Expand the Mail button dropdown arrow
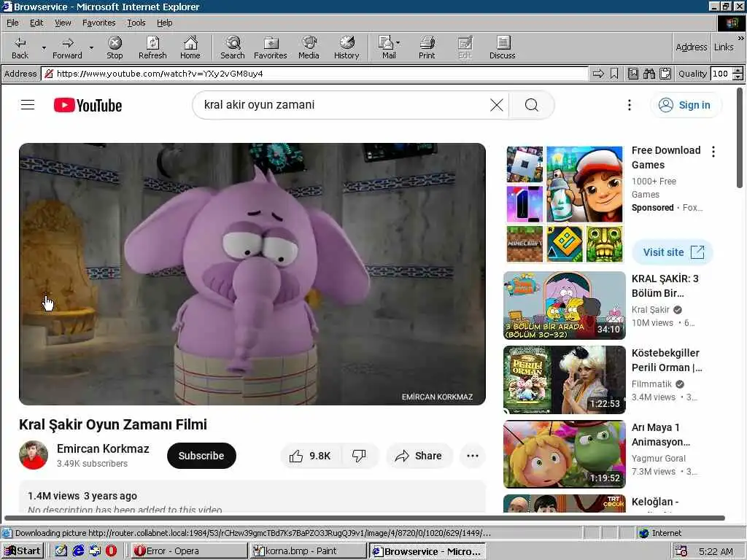 click(398, 43)
